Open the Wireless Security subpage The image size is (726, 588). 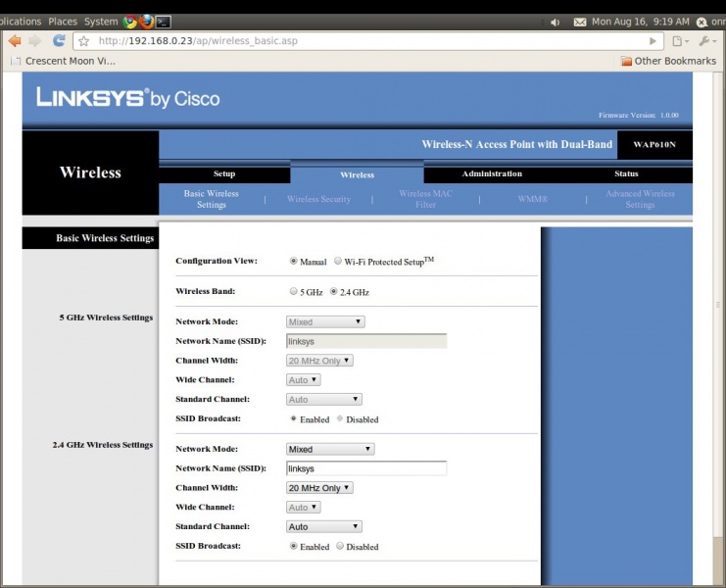(x=318, y=199)
